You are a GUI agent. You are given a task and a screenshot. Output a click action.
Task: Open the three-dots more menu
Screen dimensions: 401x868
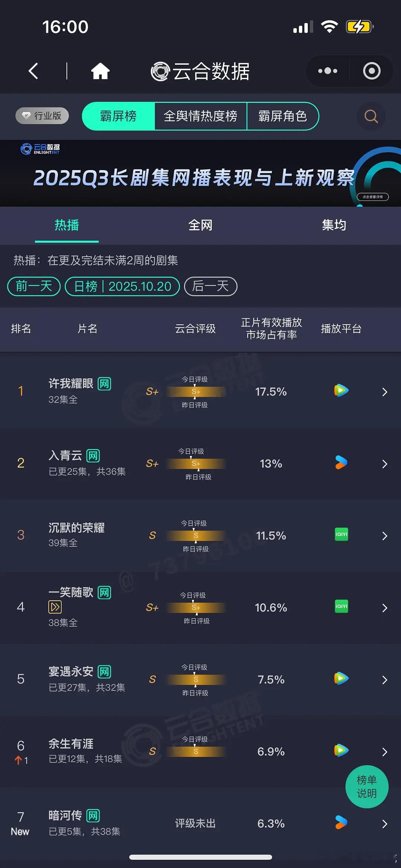click(327, 71)
